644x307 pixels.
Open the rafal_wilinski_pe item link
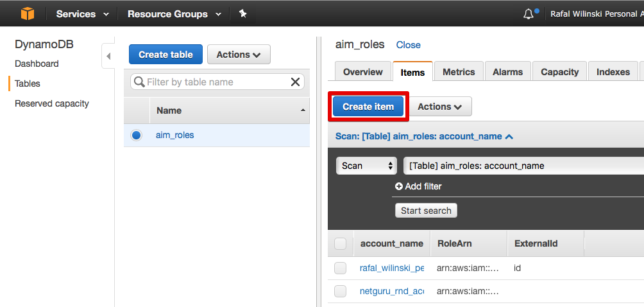tap(391, 268)
